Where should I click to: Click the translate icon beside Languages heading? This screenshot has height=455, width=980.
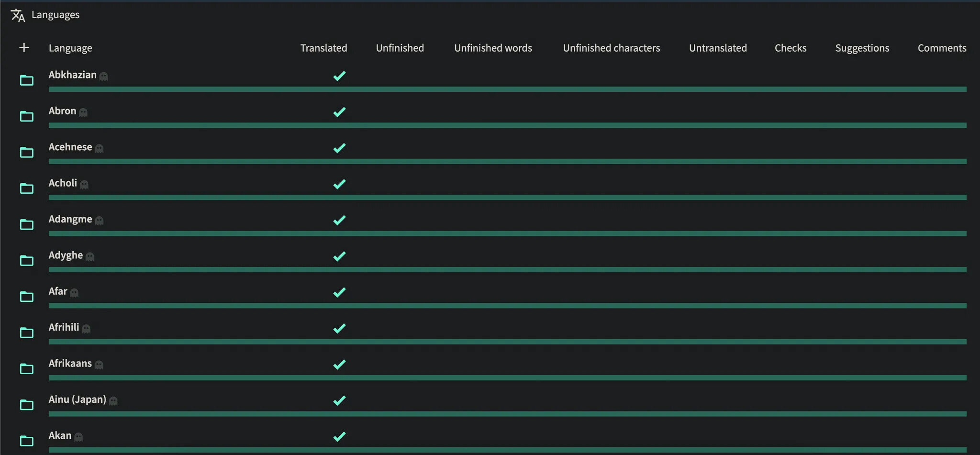18,15
